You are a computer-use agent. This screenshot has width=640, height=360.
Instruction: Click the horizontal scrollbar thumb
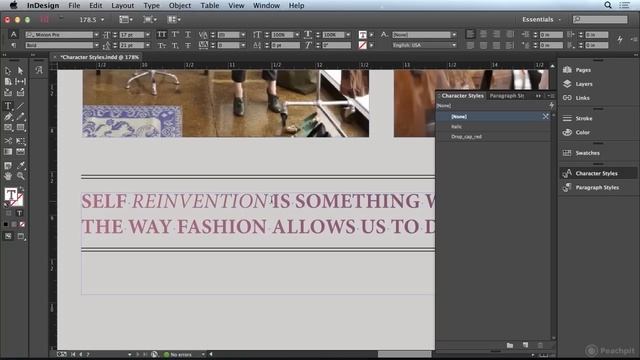[404, 354]
